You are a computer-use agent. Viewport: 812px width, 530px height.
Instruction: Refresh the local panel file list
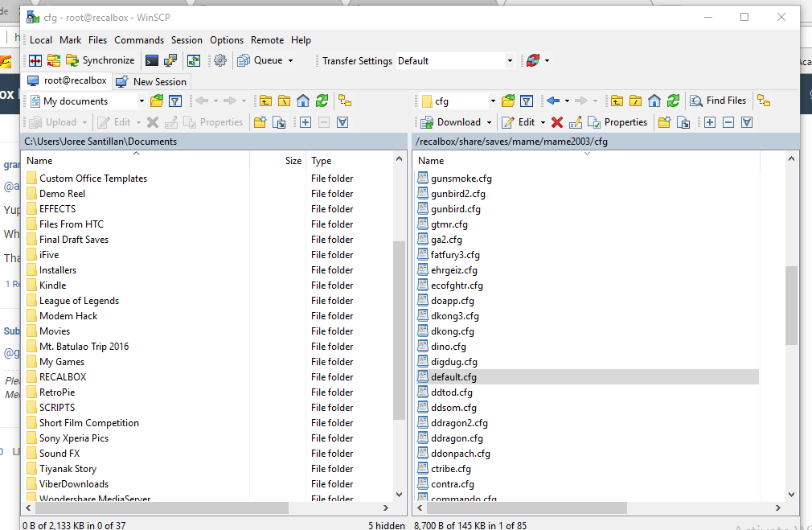(322, 101)
